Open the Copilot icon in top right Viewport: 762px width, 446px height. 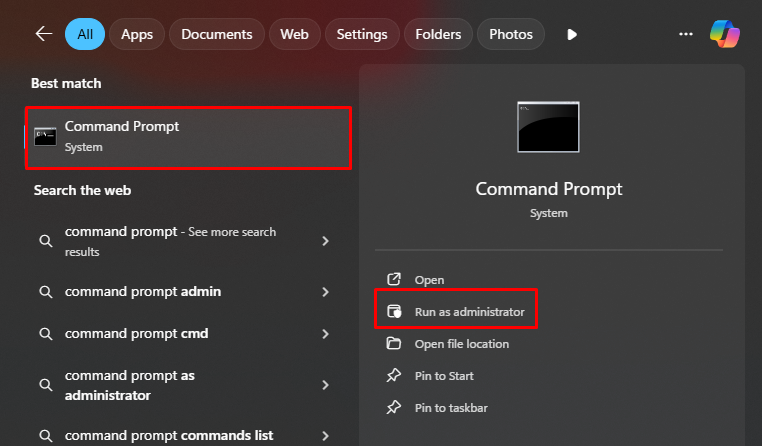(x=725, y=34)
